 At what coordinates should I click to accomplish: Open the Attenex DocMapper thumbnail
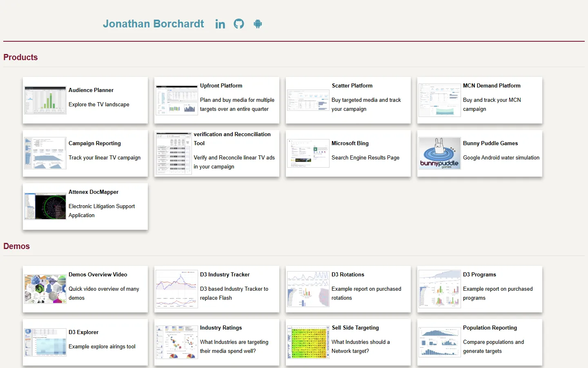(45, 206)
